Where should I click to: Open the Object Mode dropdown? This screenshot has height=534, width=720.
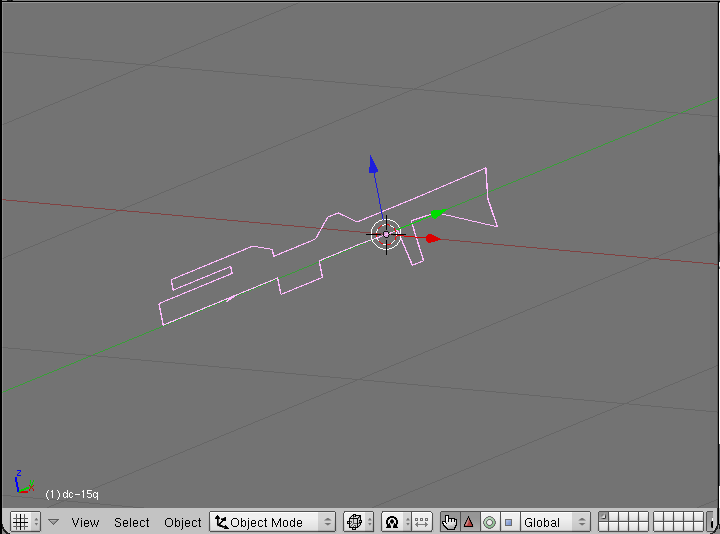click(273, 522)
